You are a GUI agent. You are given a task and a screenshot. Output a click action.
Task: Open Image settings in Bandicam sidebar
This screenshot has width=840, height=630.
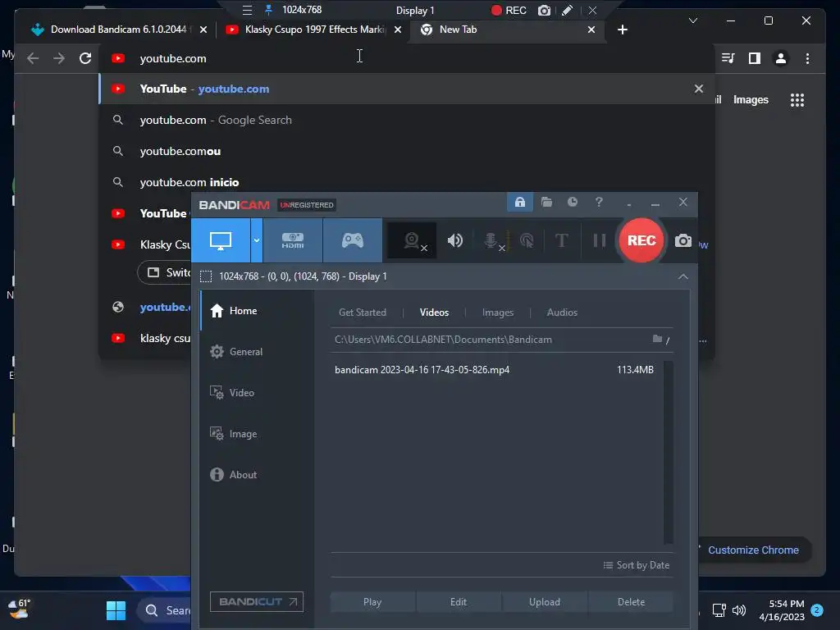[257, 433]
